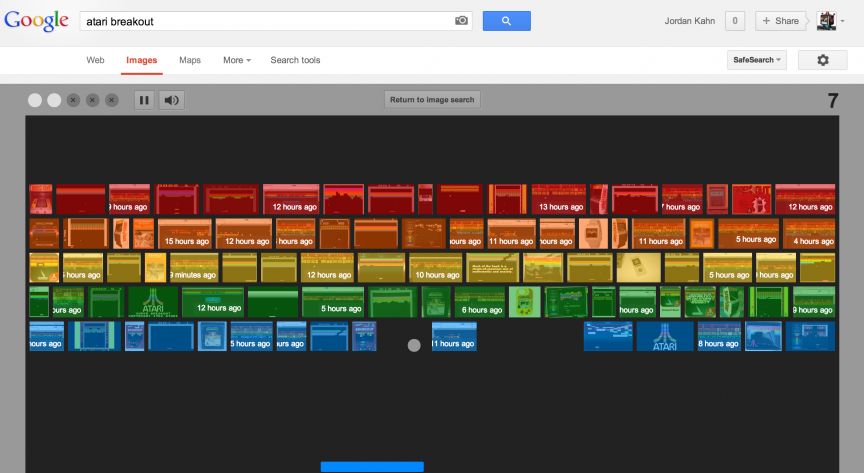The image size is (864, 473).
Task: Open the notifications counter box
Action: coord(735,21)
